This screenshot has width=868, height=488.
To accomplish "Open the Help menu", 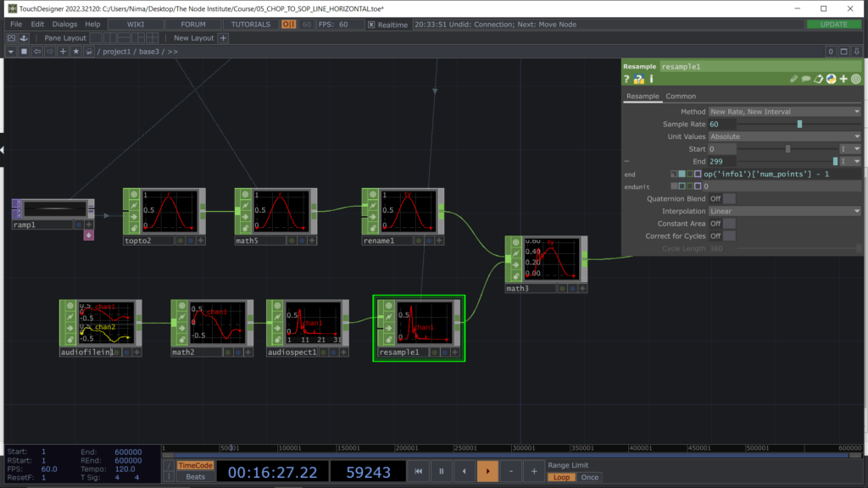I will (92, 25).
